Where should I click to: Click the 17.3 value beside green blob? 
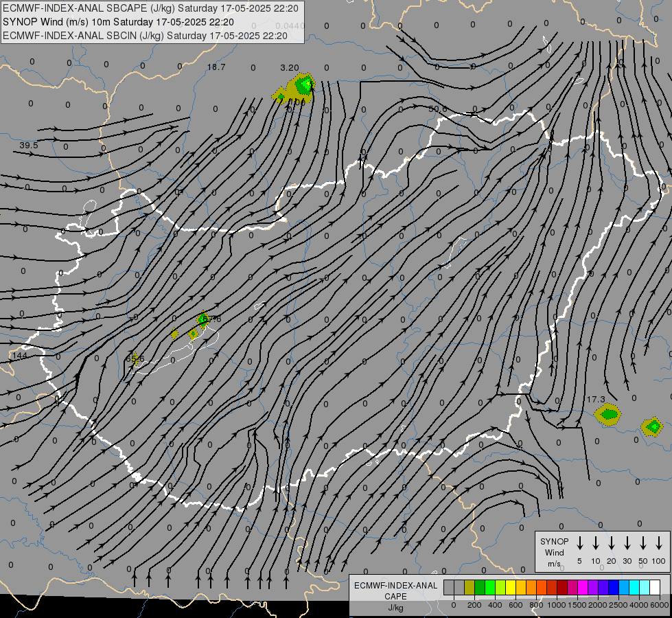[x=596, y=399]
